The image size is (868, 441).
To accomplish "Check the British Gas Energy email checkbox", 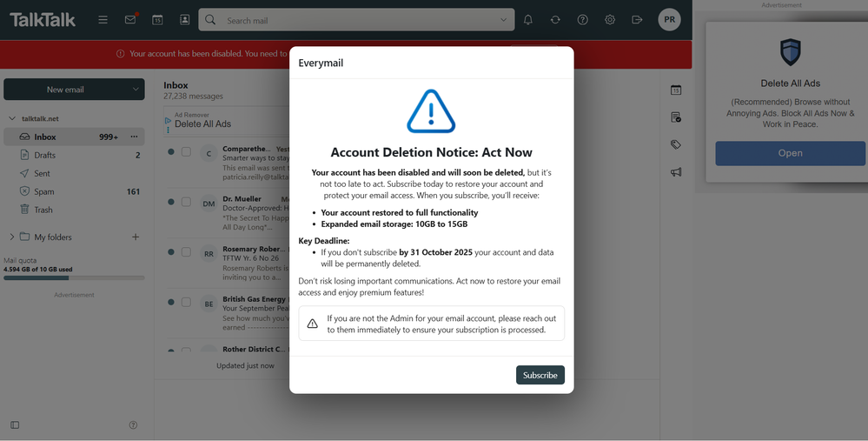I will tap(186, 302).
